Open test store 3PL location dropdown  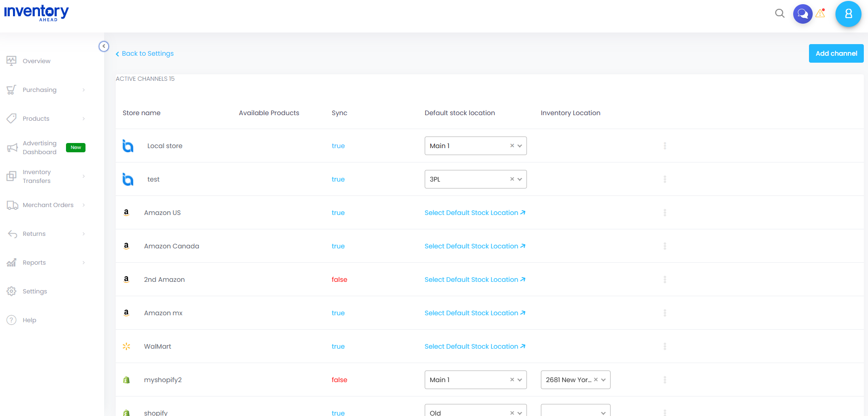pyautogui.click(x=475, y=179)
